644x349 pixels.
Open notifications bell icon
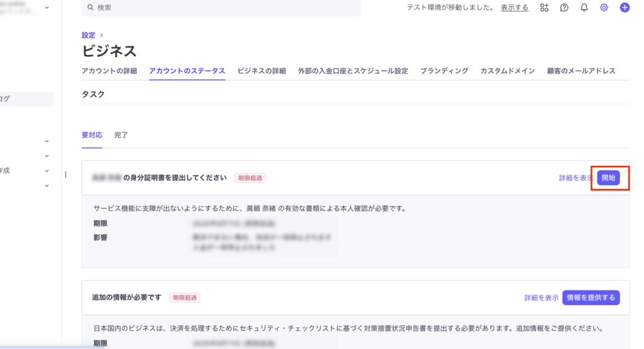tap(584, 8)
